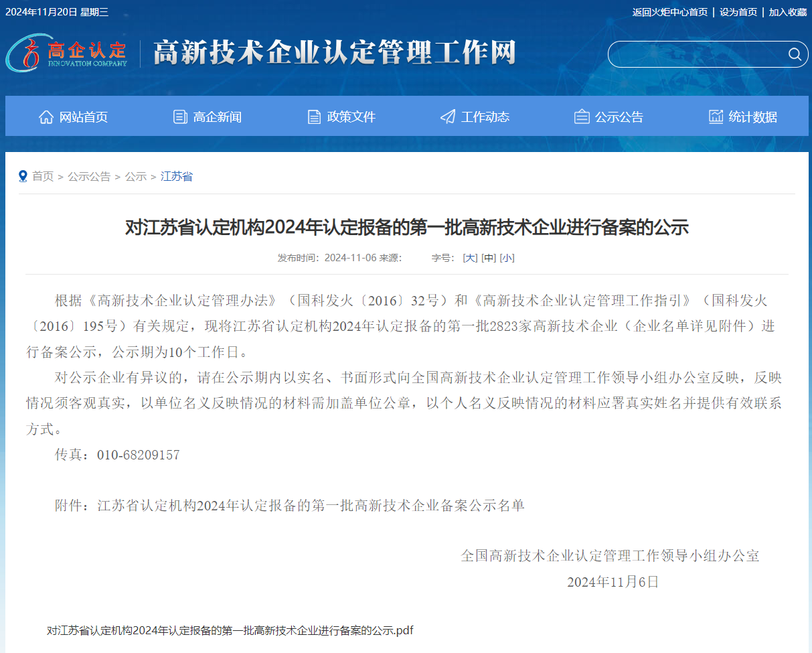812x653 pixels.
Task: Click 加入收藏 link
Action: click(788, 12)
